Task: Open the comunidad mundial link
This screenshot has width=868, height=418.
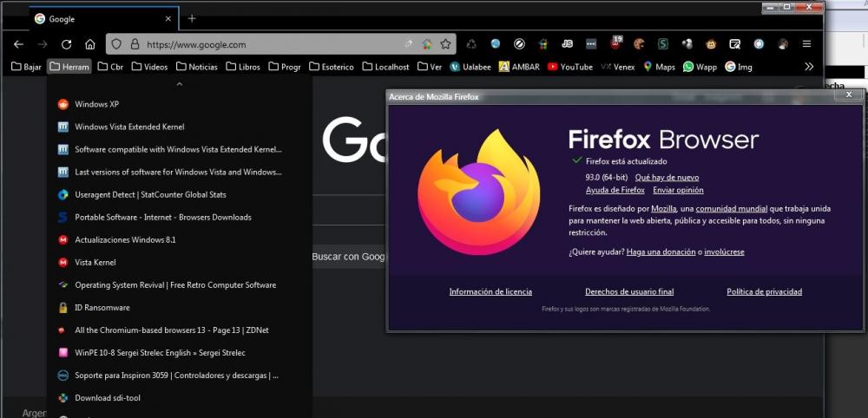Action: (731, 208)
